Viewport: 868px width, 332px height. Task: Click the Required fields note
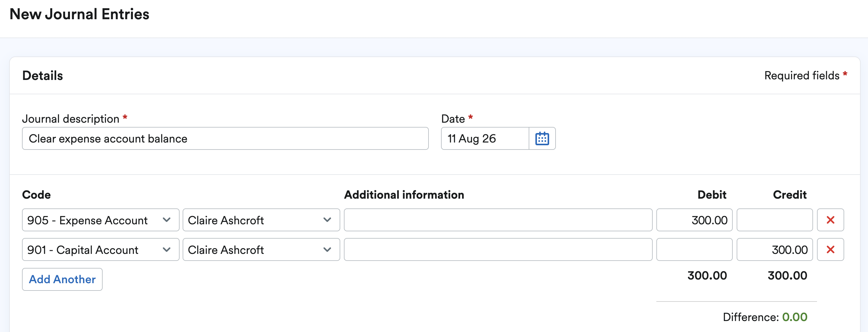[806, 75]
